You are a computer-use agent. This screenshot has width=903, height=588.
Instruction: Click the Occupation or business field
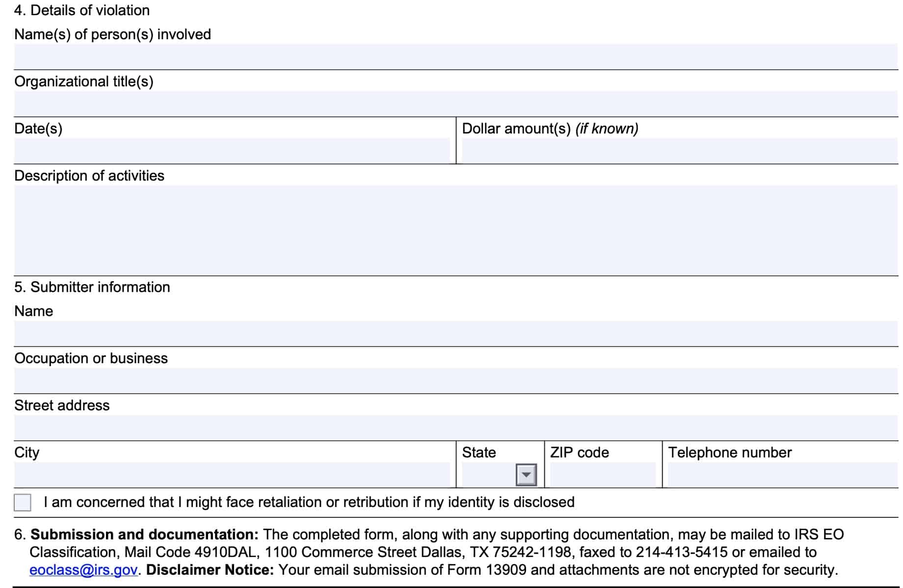click(x=455, y=380)
